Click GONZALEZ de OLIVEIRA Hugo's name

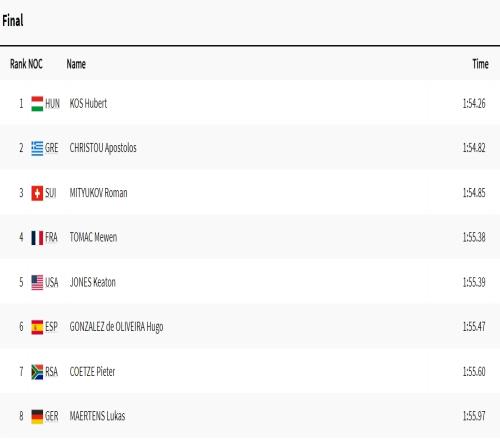116,327
